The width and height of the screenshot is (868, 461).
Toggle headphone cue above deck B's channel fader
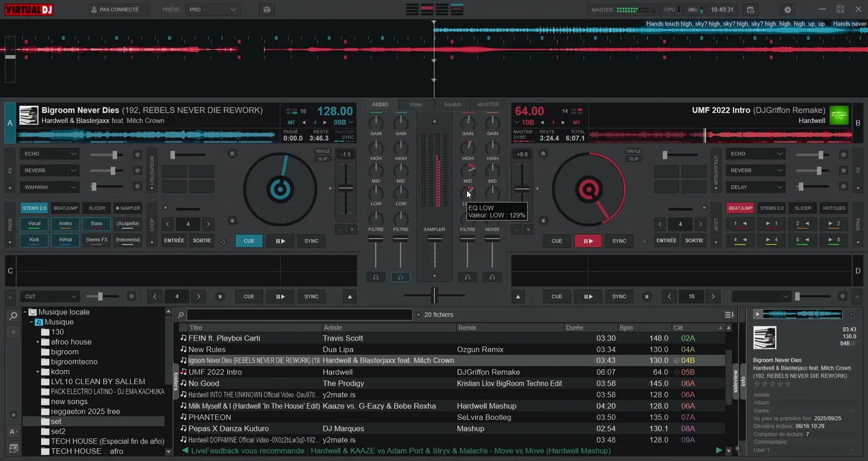pyautogui.click(x=468, y=277)
